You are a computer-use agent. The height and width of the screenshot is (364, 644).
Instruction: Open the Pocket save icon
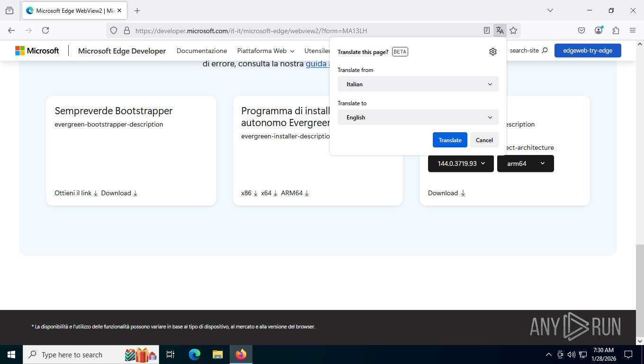[x=581, y=30]
